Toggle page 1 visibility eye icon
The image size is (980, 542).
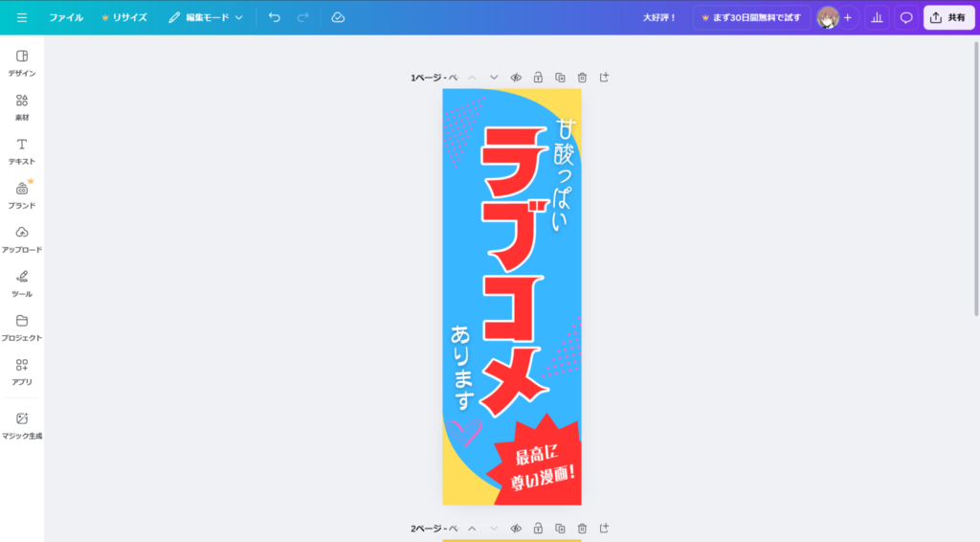(516, 79)
